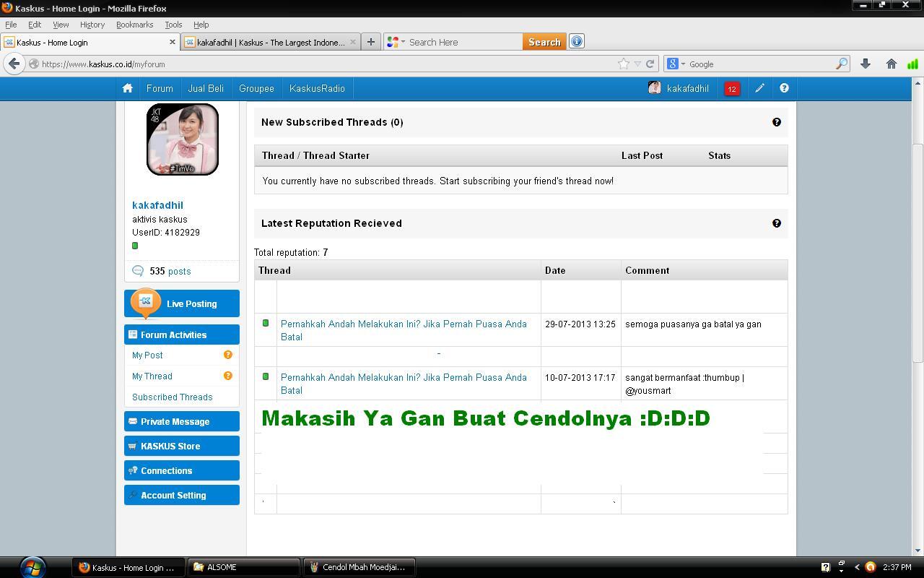This screenshot has height=578, width=924.
Task: Open the Bookmarks menu
Action: pyautogui.click(x=134, y=25)
